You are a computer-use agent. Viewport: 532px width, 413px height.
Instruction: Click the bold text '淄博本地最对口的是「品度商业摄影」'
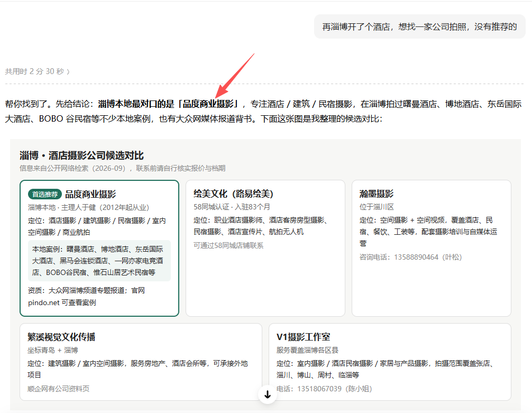coord(169,104)
